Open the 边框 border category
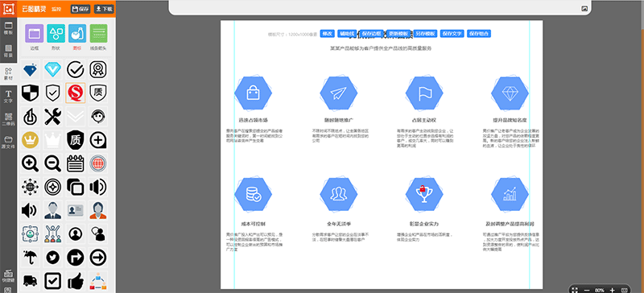Screen dimensions: 644x293 [34, 37]
